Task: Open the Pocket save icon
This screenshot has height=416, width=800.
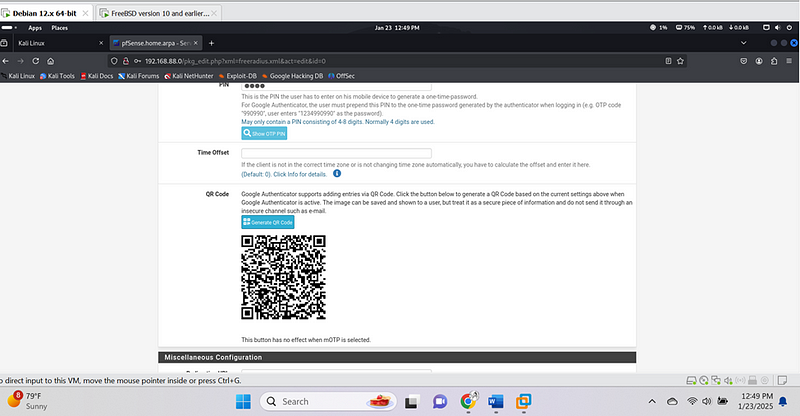Action: pyautogui.click(x=744, y=61)
